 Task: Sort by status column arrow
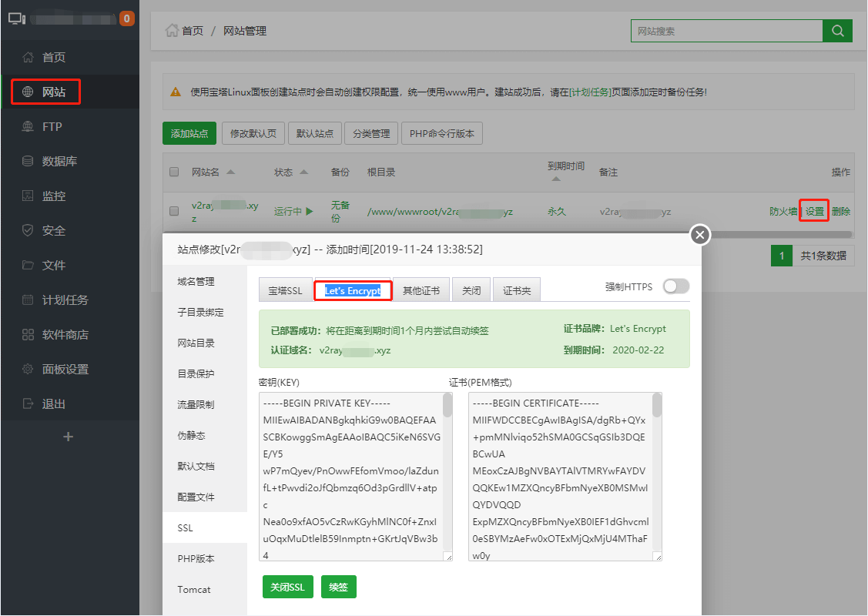[304, 172]
